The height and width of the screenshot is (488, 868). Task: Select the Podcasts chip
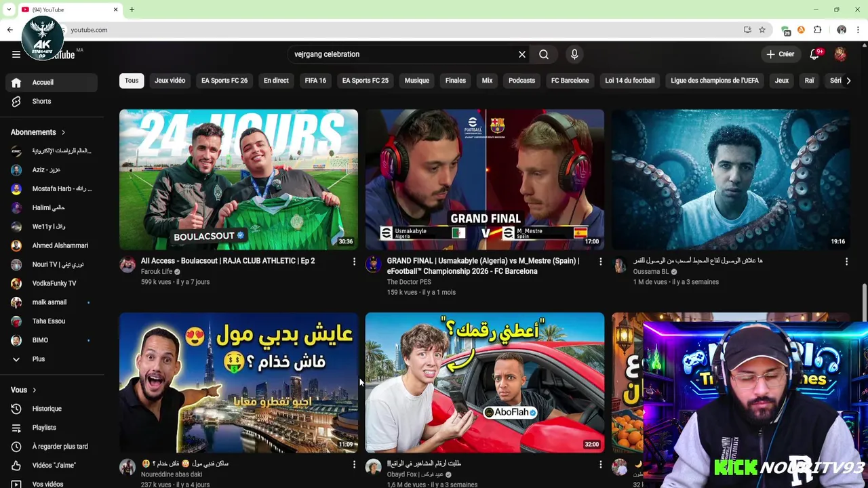tap(521, 81)
